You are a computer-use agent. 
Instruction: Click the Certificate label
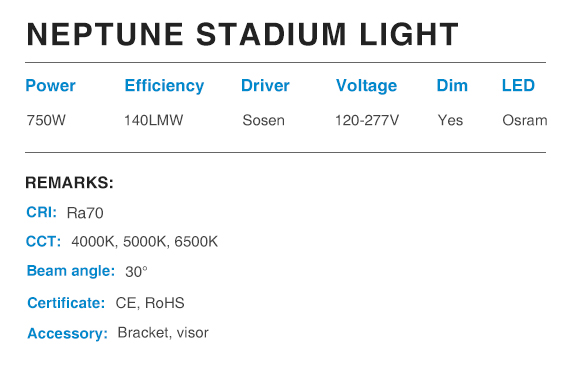point(66,303)
